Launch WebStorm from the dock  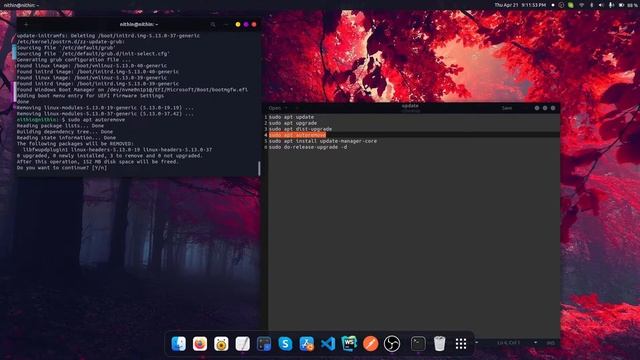click(x=349, y=344)
